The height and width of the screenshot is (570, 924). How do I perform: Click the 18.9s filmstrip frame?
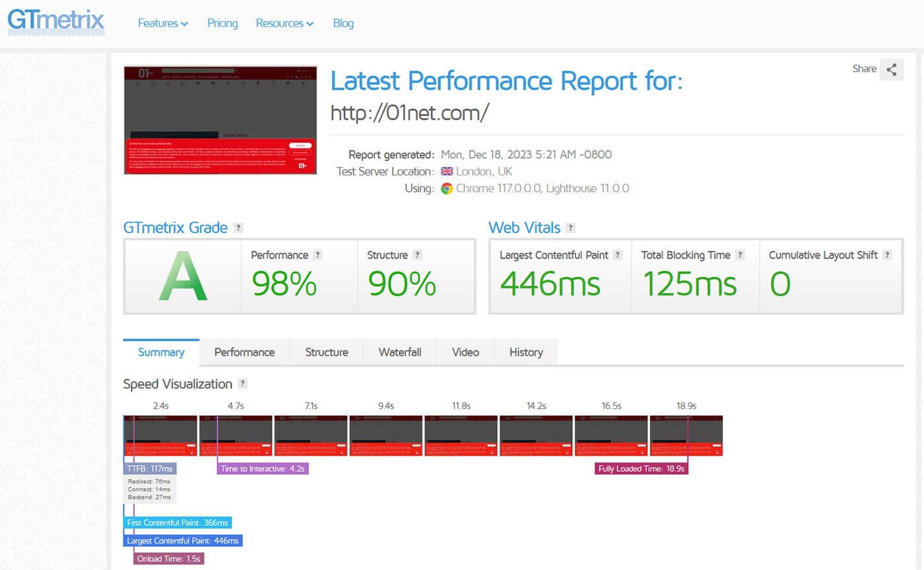point(686,435)
